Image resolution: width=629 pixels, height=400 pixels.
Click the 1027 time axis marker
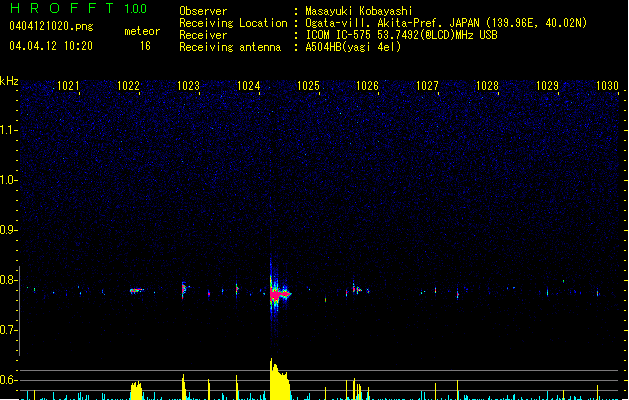pyautogui.click(x=427, y=86)
